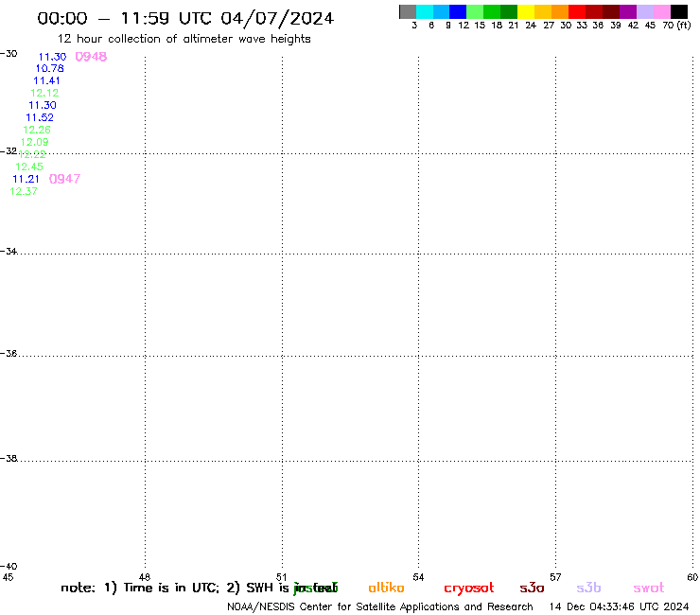
Task: Pick the black swatch ending the color scale
Action: tap(678, 11)
